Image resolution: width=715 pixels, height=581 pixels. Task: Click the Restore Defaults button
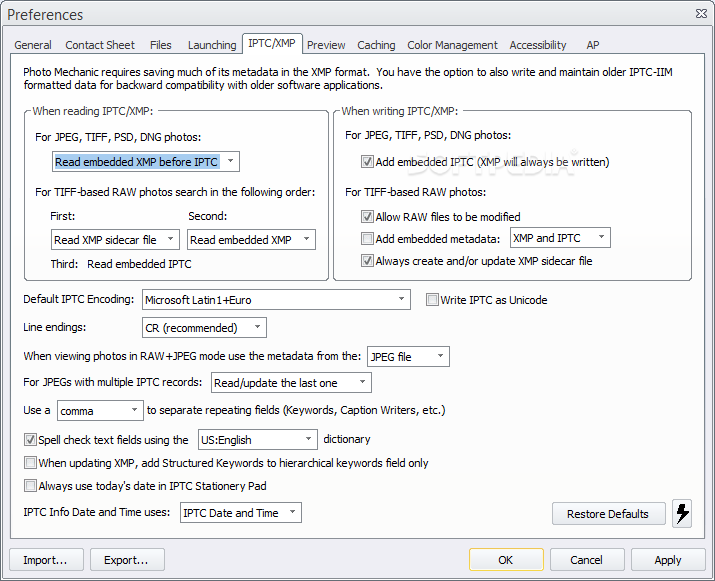pyautogui.click(x=608, y=514)
